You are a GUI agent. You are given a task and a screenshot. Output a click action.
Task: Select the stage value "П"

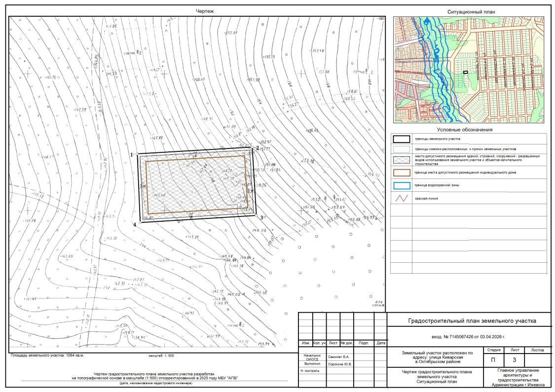[x=493, y=360]
